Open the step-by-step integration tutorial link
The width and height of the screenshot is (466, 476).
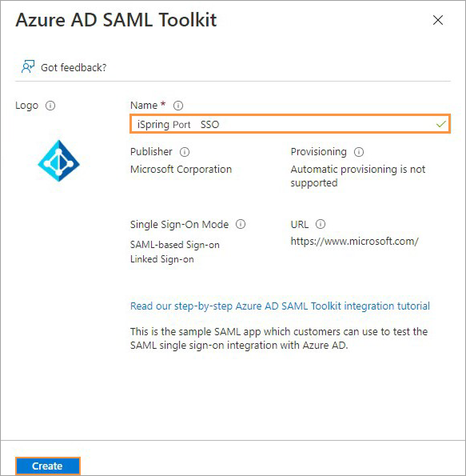pyautogui.click(x=280, y=306)
